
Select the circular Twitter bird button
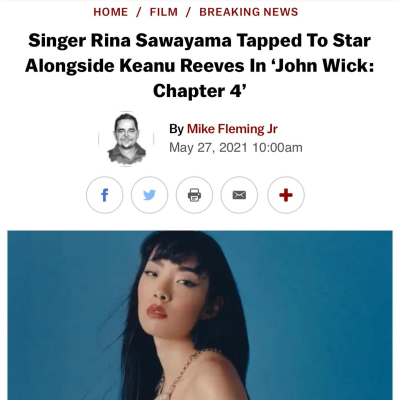coord(149,195)
